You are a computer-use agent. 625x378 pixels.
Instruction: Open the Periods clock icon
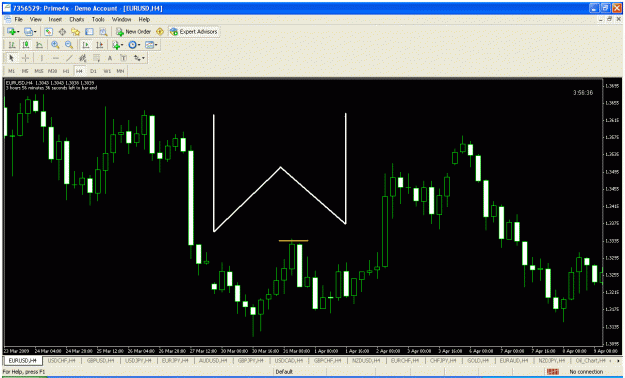pyautogui.click(x=132, y=45)
